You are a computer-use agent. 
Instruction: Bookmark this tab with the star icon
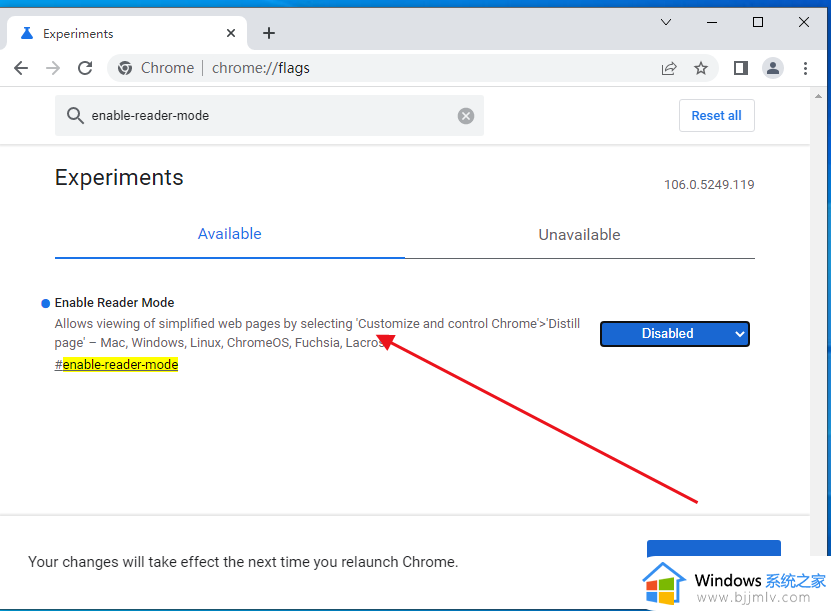point(701,68)
